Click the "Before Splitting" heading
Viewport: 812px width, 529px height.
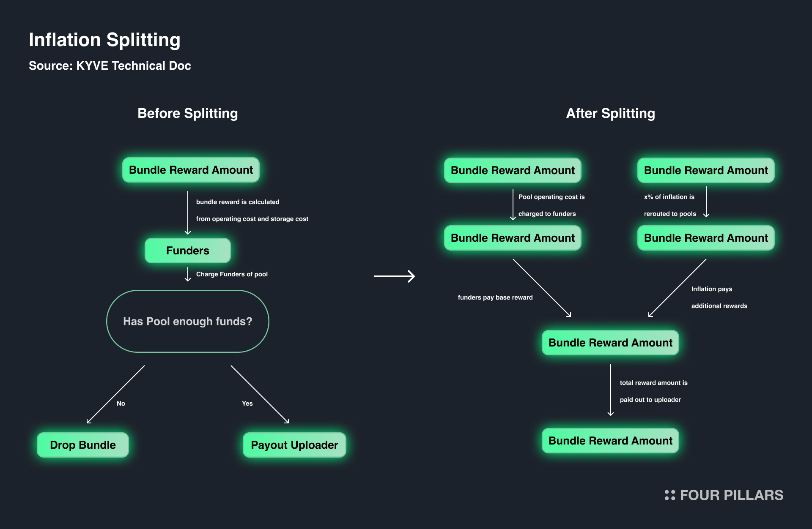tap(188, 113)
